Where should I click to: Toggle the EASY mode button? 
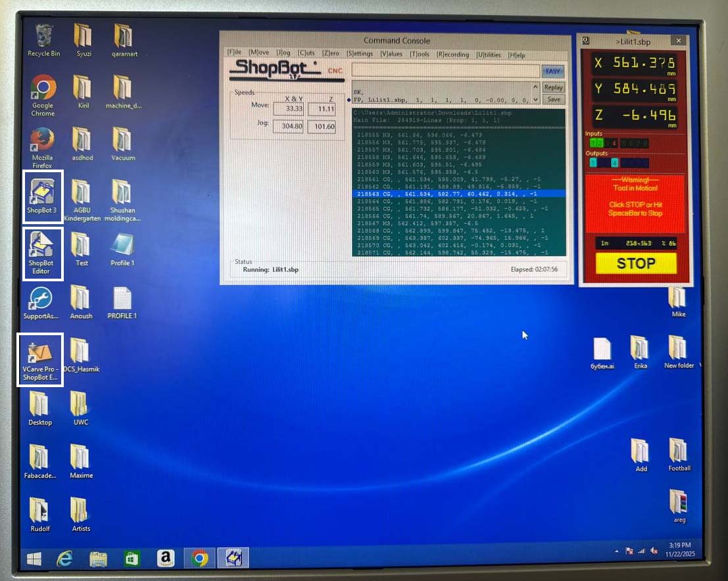click(x=553, y=71)
